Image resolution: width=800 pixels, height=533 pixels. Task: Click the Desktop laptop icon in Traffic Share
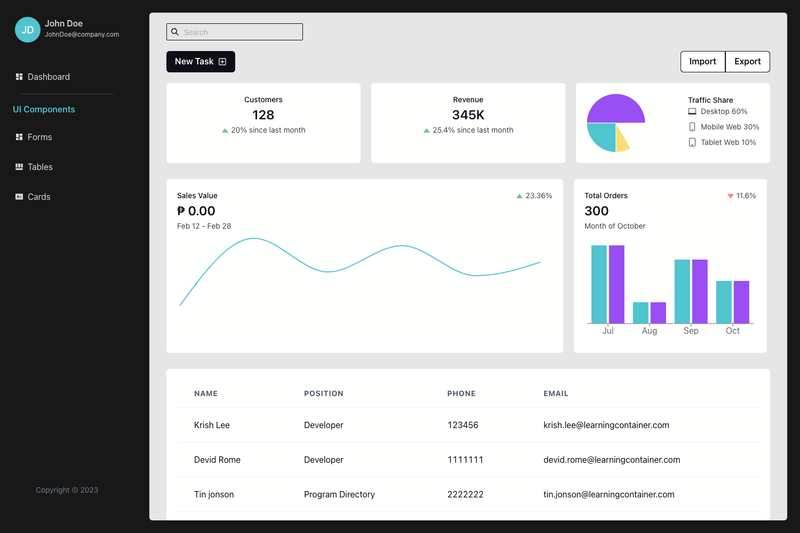coord(692,111)
